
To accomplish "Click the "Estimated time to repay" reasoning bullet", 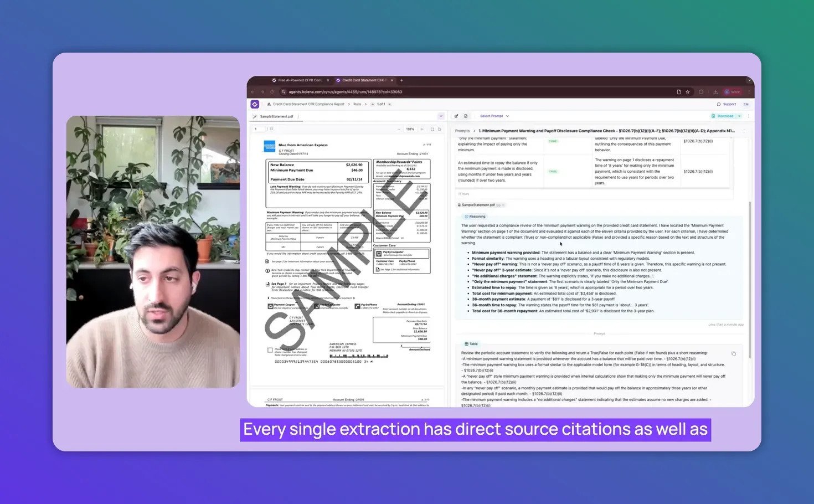I will [x=563, y=288].
